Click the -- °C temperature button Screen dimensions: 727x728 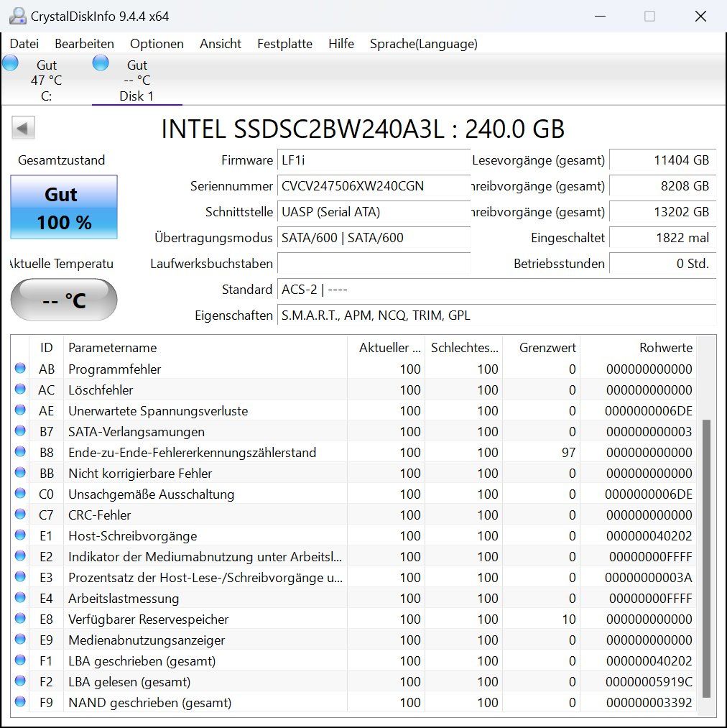pos(64,300)
